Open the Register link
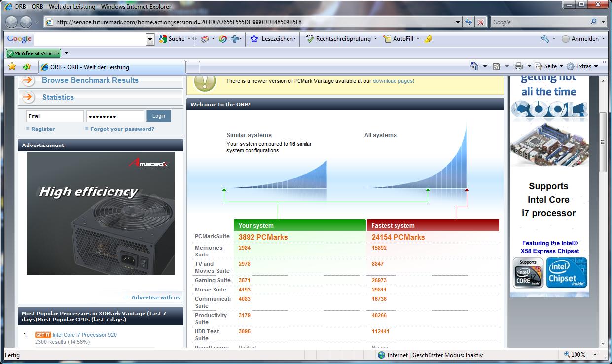Image resolution: width=612 pixels, height=364 pixels. [43, 129]
